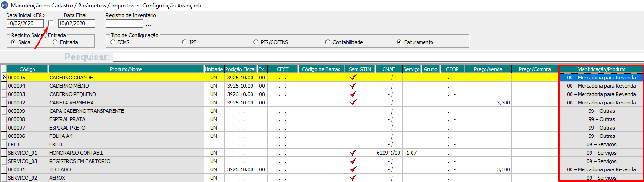Click Preço/Venda 3,300 in CANETA VERMELHA row
This screenshot has height=182, width=644.
488,103
